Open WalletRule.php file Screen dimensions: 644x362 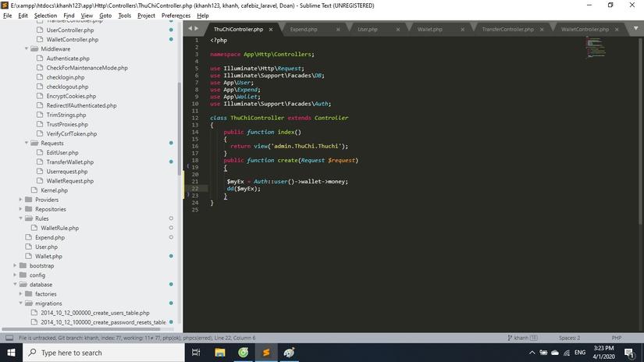(59, 228)
